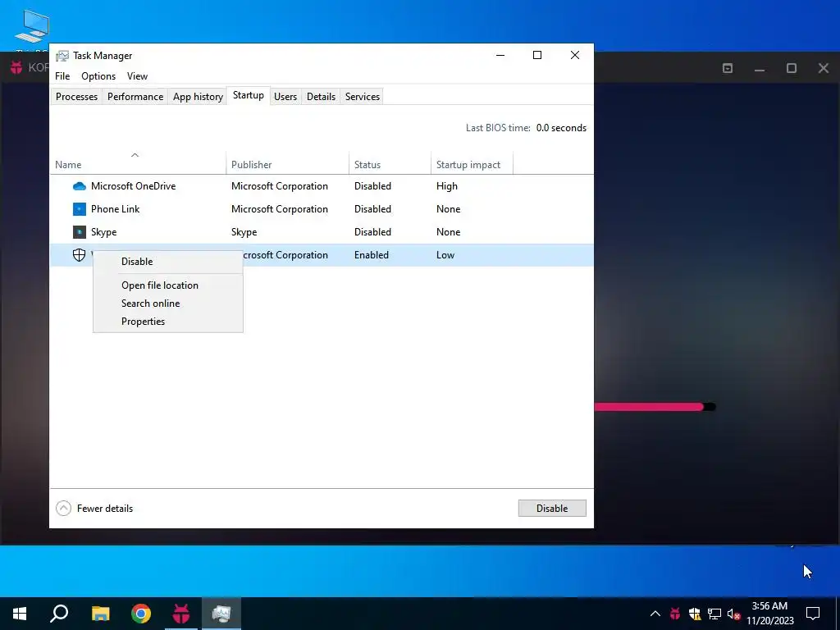The width and height of the screenshot is (840, 630).
Task: Click the Windows Security shield row icon
Action: coord(80,255)
